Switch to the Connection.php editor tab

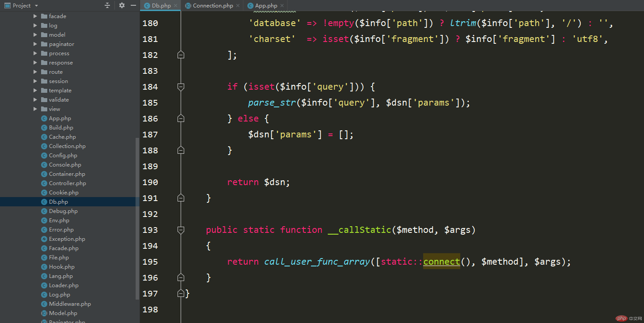pos(212,5)
